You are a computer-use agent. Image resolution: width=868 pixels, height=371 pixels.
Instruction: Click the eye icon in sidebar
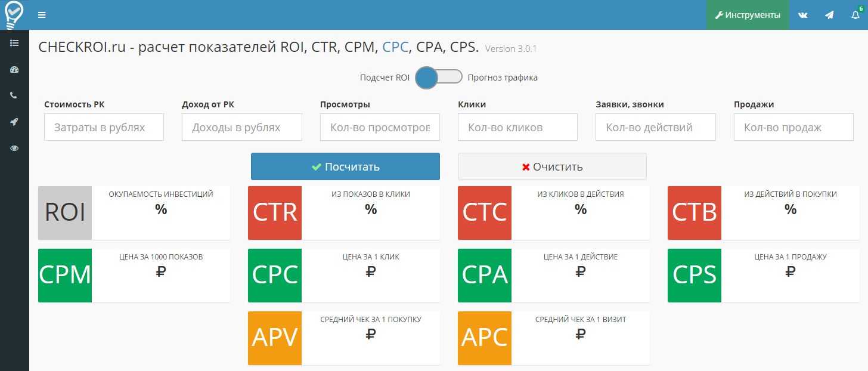(x=14, y=148)
